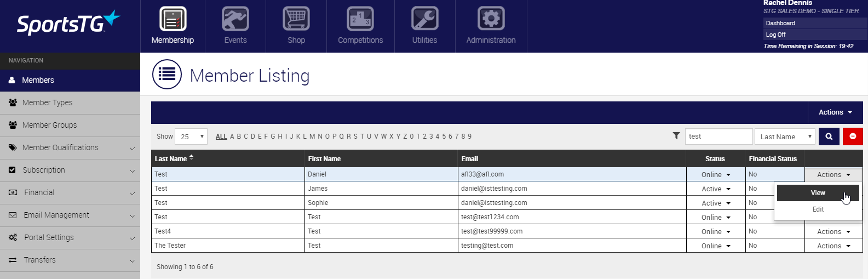Image resolution: width=868 pixels, height=279 pixels.
Task: Open Status dropdown for test@test1234.com row
Action: coord(716,217)
